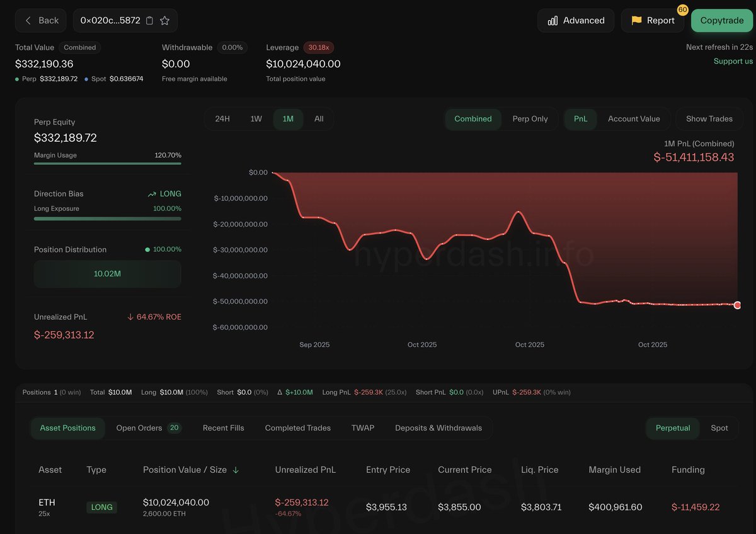Go Back to previous page

pyautogui.click(x=42, y=20)
